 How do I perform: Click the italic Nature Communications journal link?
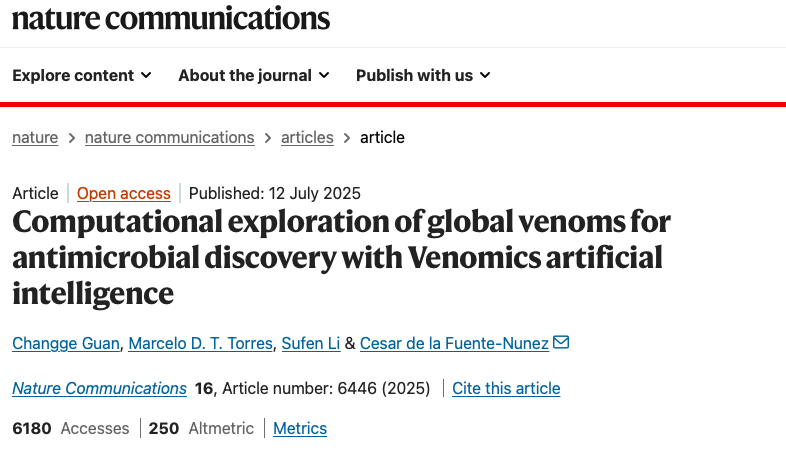point(99,388)
